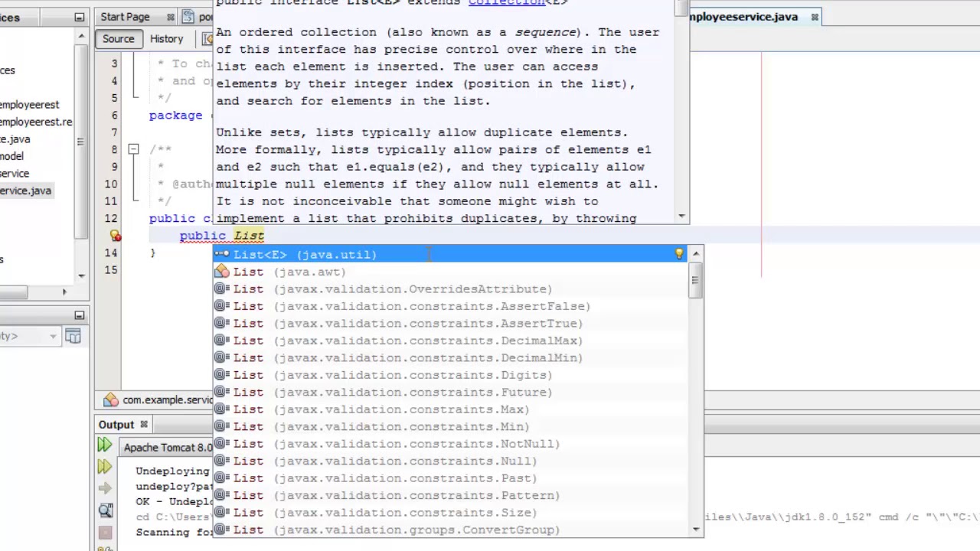
Task: Click the pom file tab icon
Action: point(188,17)
